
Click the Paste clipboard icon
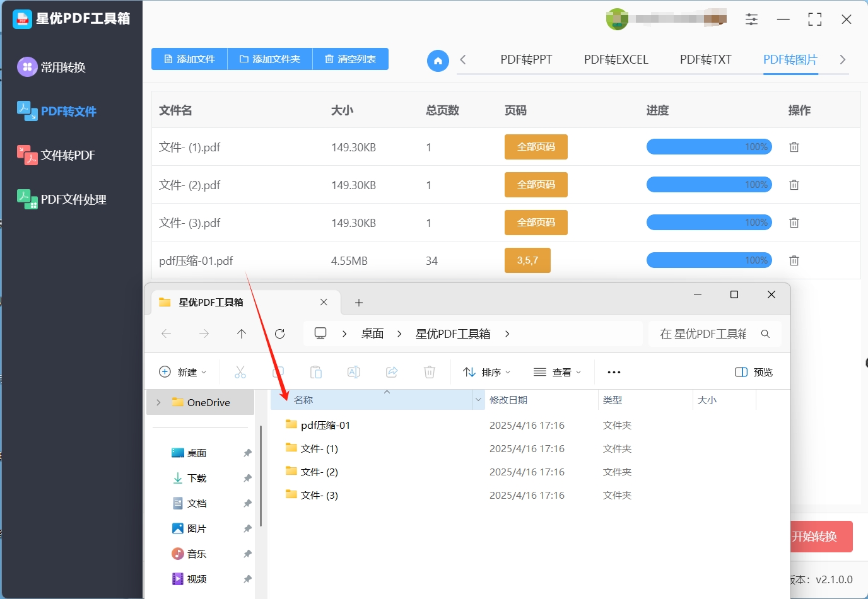316,372
